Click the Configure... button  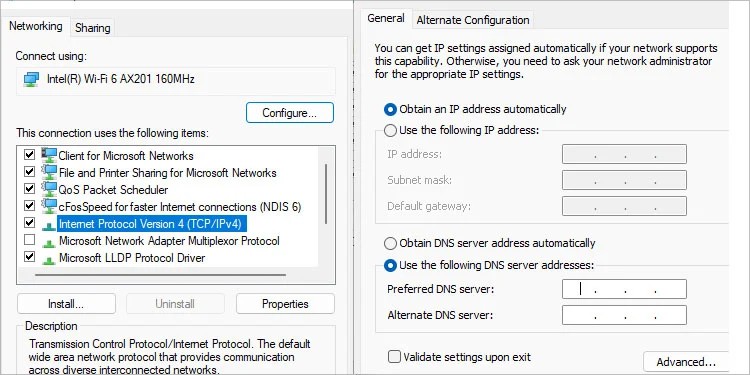[290, 113]
